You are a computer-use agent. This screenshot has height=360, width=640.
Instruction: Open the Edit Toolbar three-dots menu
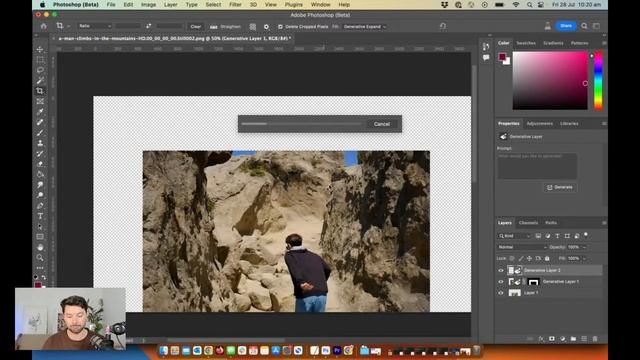click(x=40, y=268)
